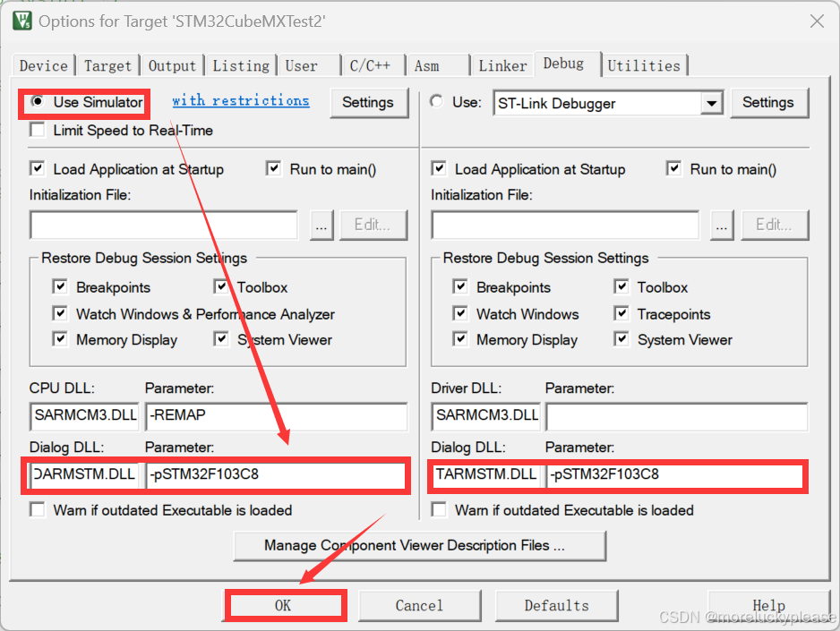This screenshot has height=631, width=840.
Task: Toggle simulator Memory Display checkbox
Action: (60, 339)
